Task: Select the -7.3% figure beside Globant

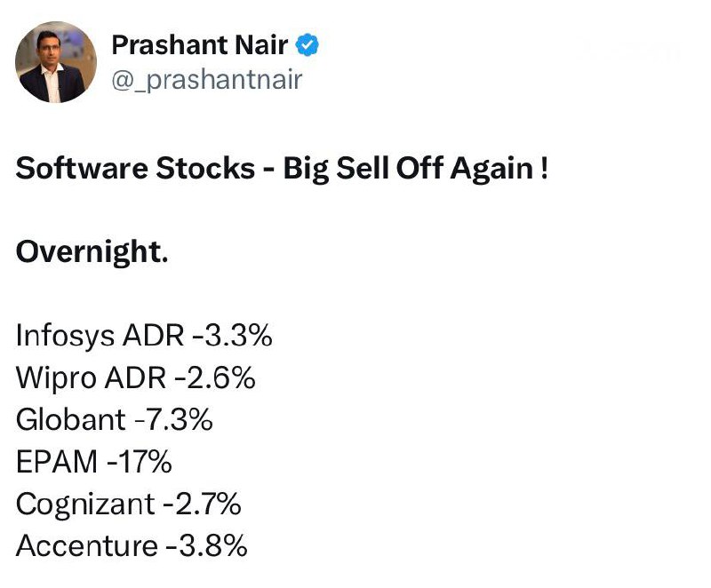Action: 172,420
